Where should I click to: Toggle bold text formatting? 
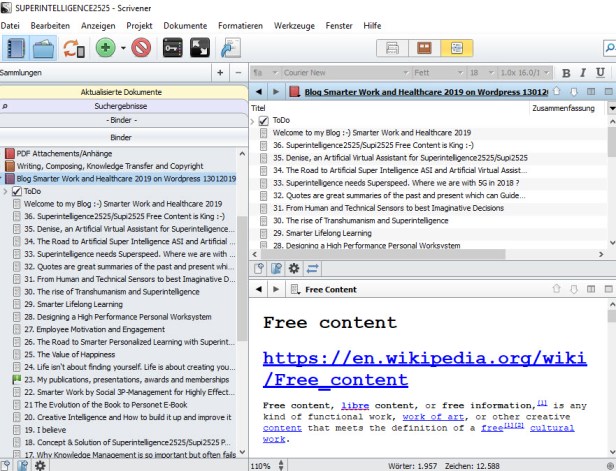567,72
